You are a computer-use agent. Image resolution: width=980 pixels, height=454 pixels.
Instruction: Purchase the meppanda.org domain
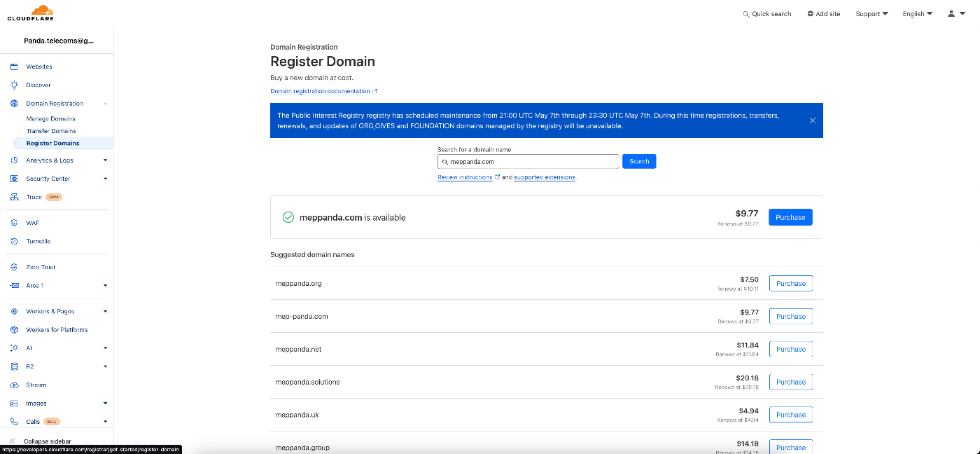(x=791, y=284)
